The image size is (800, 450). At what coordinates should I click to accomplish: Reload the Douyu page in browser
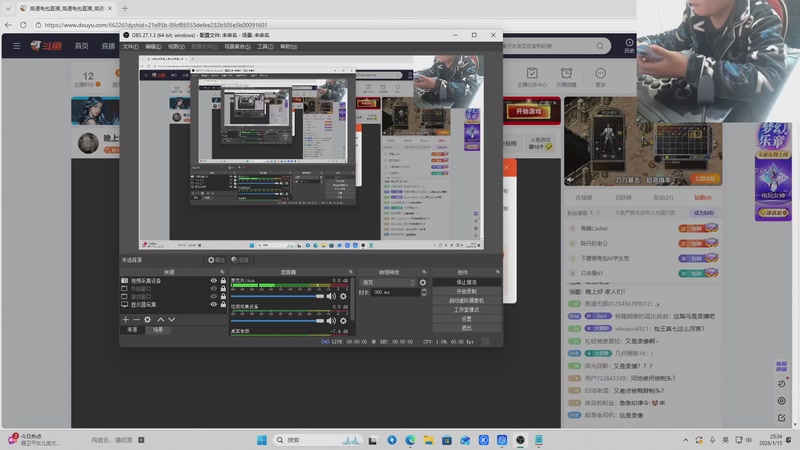tap(23, 24)
